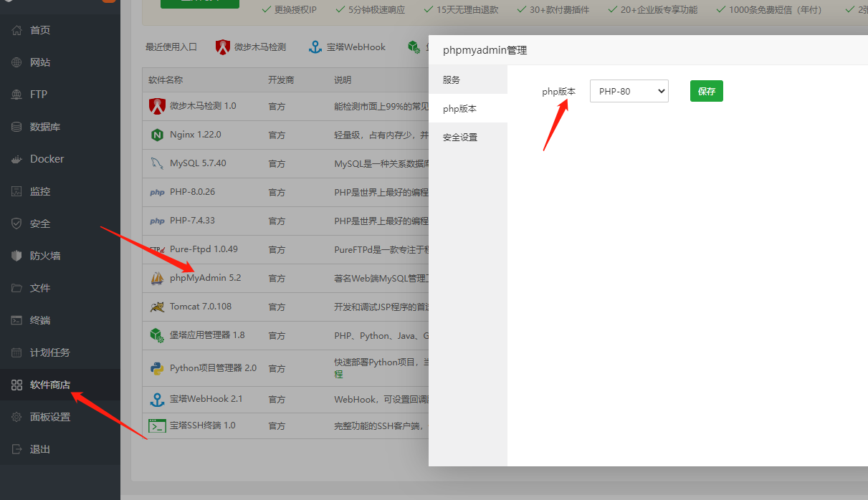Open the 面板设置 sidebar menu

point(60,417)
